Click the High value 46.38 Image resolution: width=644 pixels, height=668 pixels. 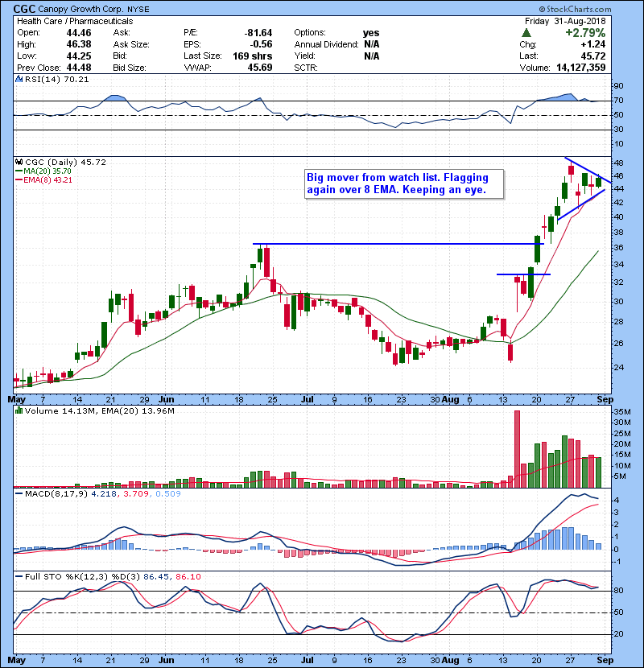tap(79, 44)
